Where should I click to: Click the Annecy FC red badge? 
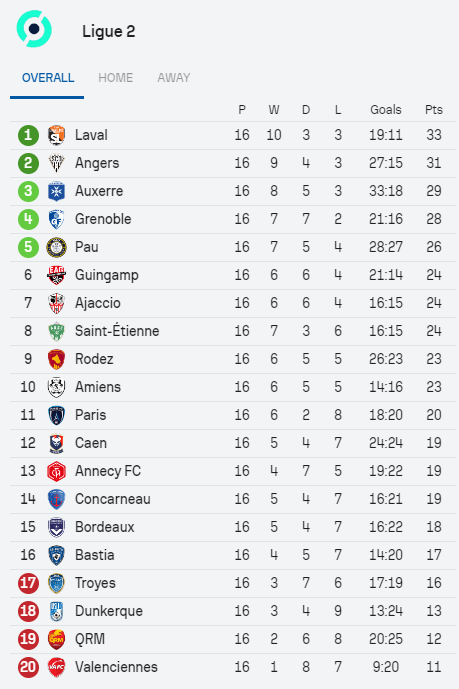[x=56, y=471]
